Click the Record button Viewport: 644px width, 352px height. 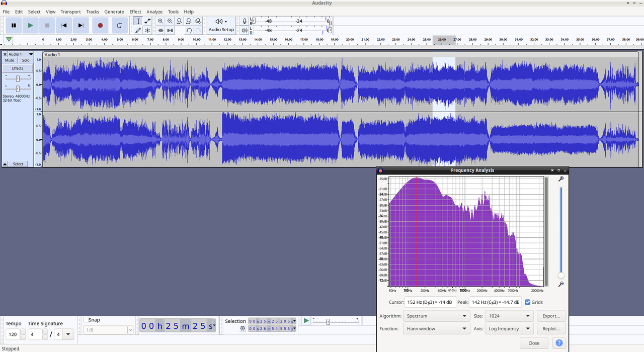point(100,25)
